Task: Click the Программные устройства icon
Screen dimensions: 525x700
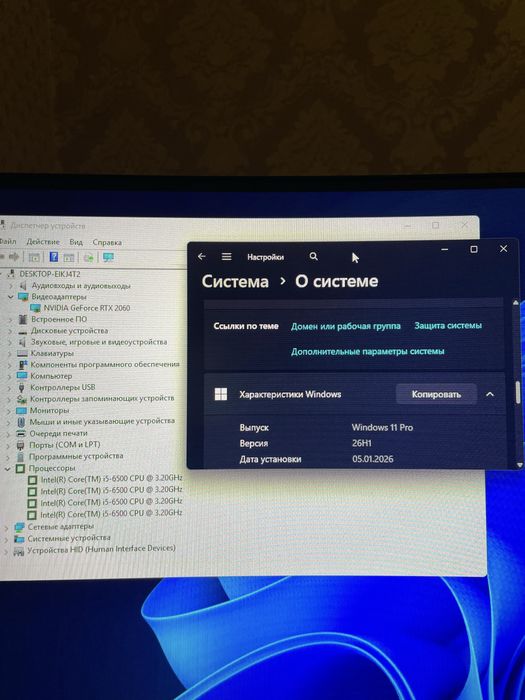Action: click(21, 457)
